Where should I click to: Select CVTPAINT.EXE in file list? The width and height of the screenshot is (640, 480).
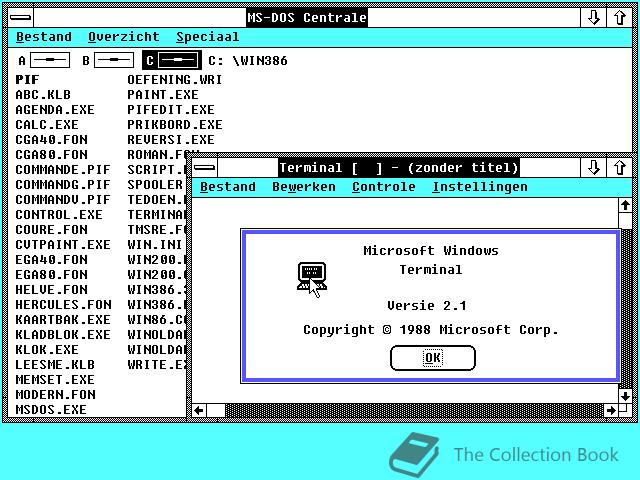pyautogui.click(x=63, y=244)
